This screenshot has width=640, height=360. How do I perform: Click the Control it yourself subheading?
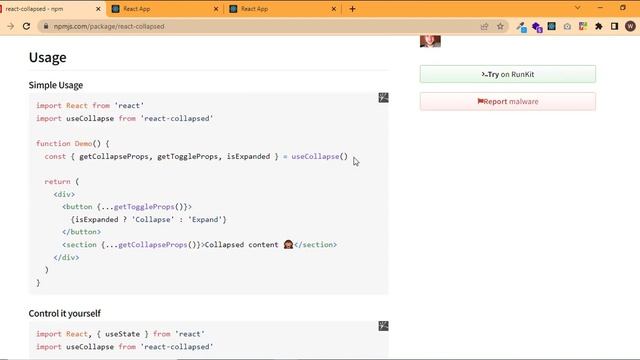click(x=64, y=313)
